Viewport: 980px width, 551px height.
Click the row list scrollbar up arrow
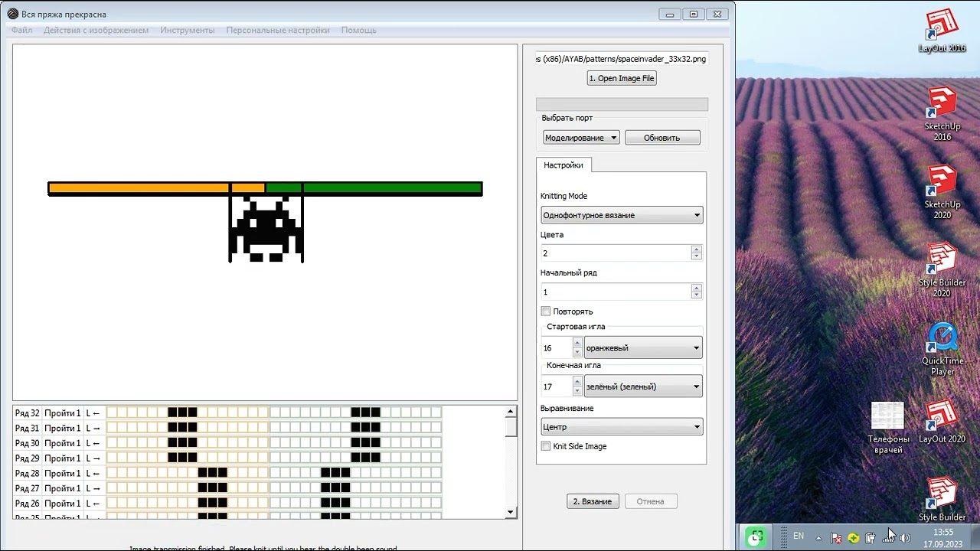[x=511, y=412]
